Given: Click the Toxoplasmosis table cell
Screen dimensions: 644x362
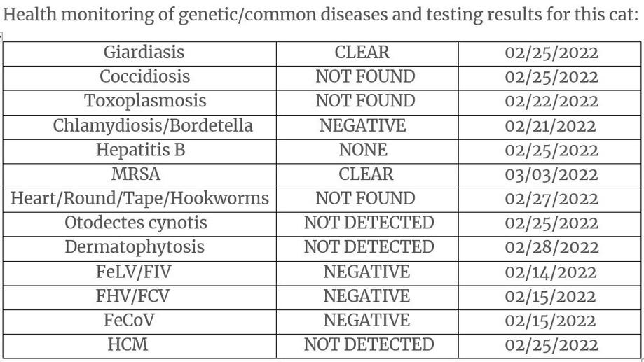Looking at the screenshot, I should 145,101.
